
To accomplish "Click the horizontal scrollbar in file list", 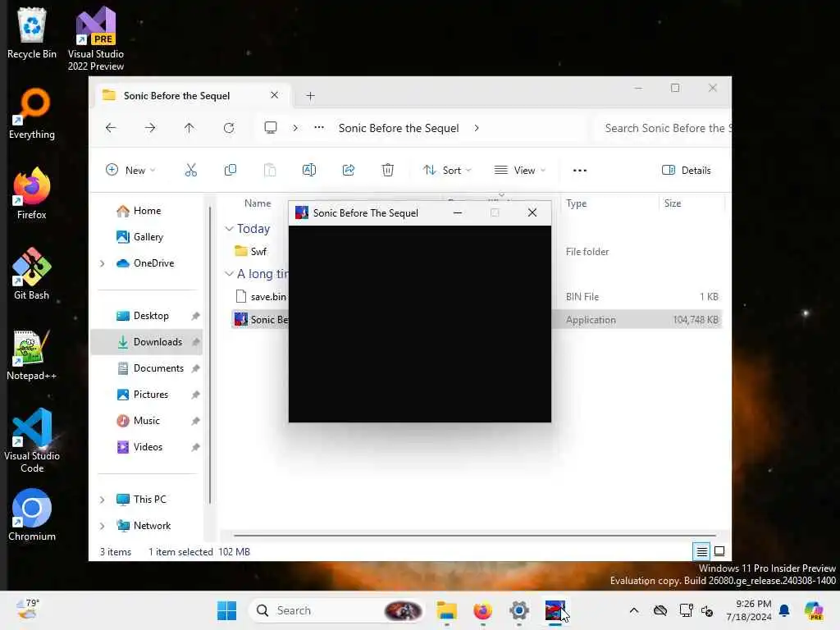I will pos(474,535).
